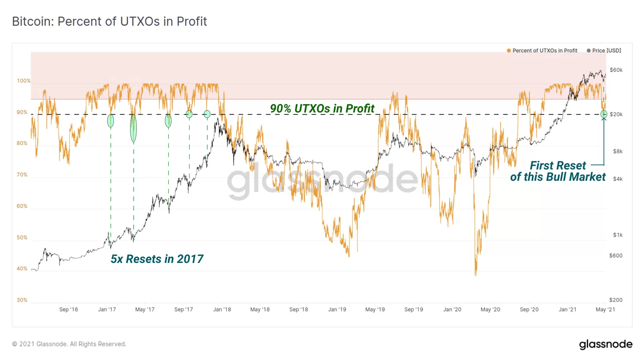
Task: Click the first green reset marker near Jan '17
Action: pyautogui.click(x=111, y=121)
